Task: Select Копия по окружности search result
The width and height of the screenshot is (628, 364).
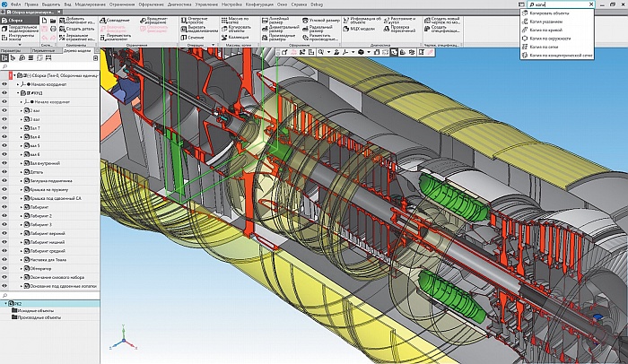Action: [548, 39]
